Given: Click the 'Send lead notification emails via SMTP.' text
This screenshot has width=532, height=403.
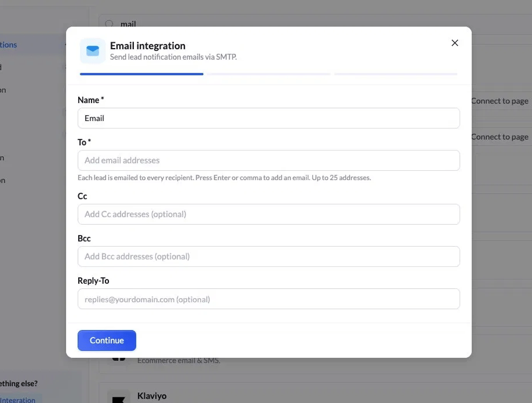Looking at the screenshot, I should [173, 57].
